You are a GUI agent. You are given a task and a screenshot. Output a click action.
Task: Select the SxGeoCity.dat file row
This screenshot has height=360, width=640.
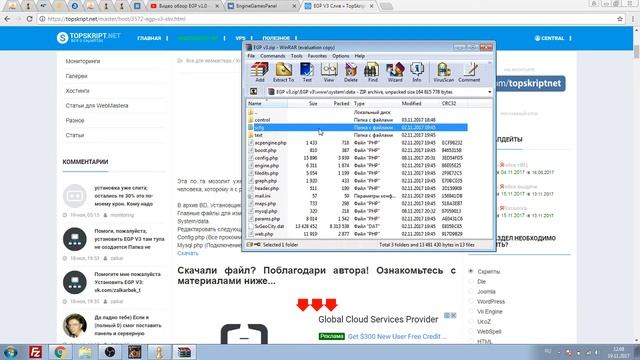[357, 226]
